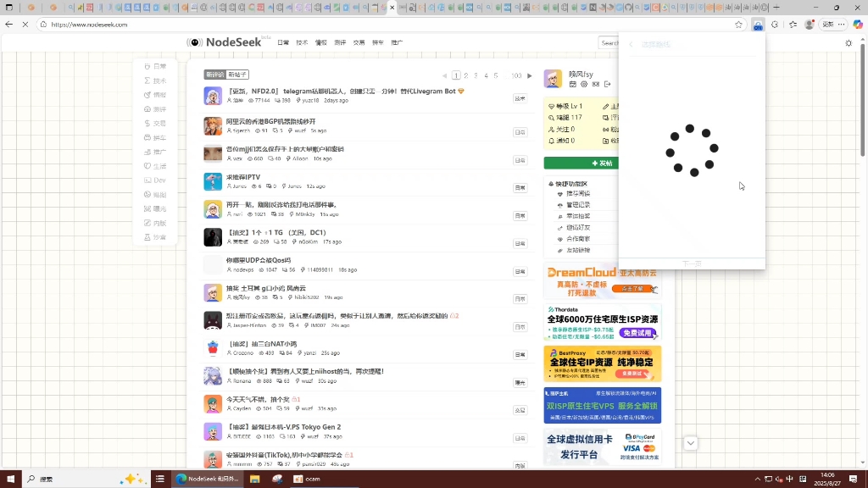Screen dimensions: 868x488
Task: Click the green 发帖 button
Action: (581, 164)
